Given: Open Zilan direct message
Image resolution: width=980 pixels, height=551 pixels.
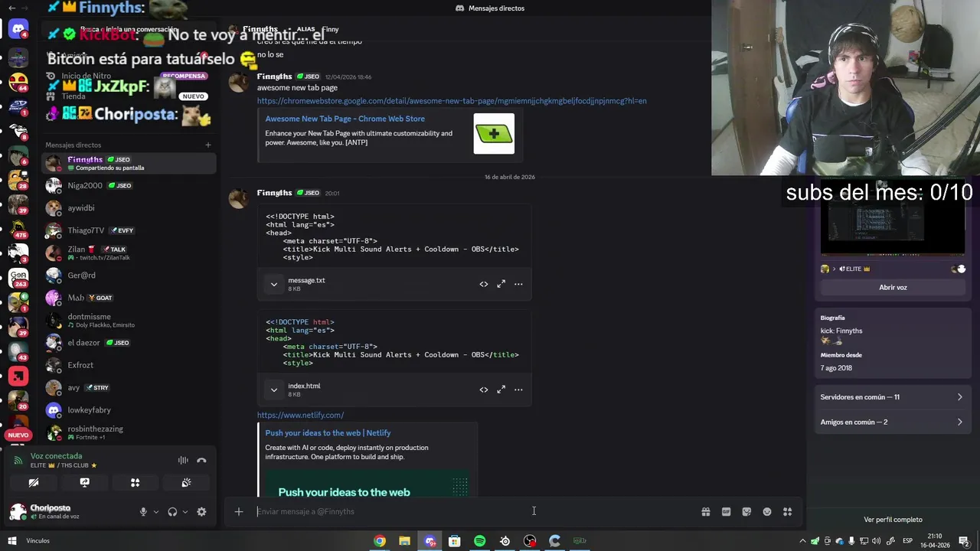Looking at the screenshot, I should (129, 253).
